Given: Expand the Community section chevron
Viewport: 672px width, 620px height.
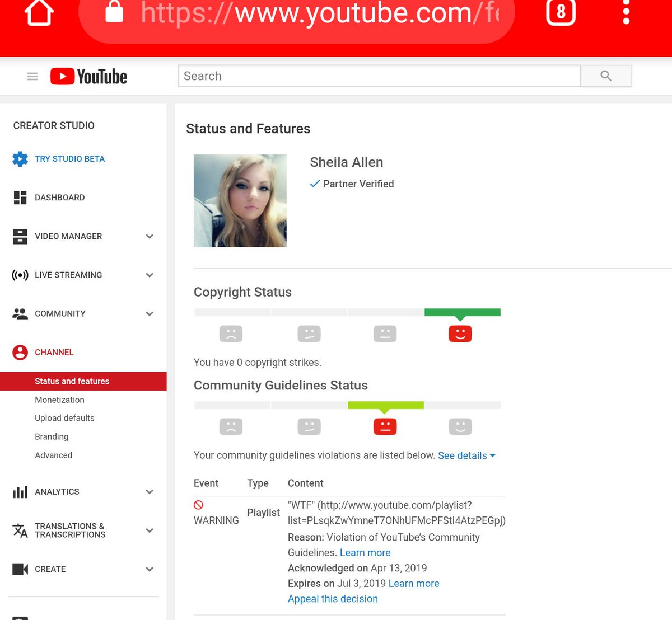Looking at the screenshot, I should click(x=150, y=313).
